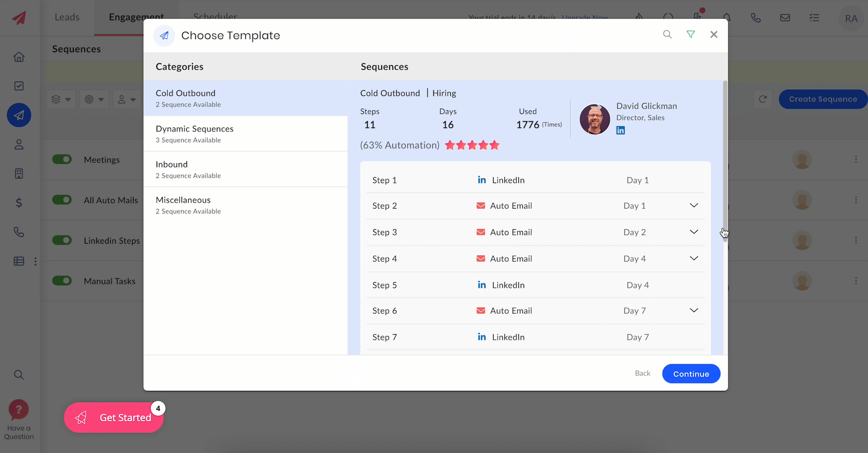868x453 pixels.
Task: Expand Step 2 Auto Email chevron
Action: point(694,206)
